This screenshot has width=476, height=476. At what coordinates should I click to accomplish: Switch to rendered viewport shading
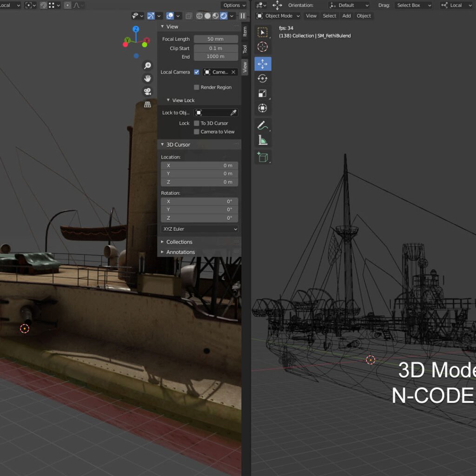[224, 16]
